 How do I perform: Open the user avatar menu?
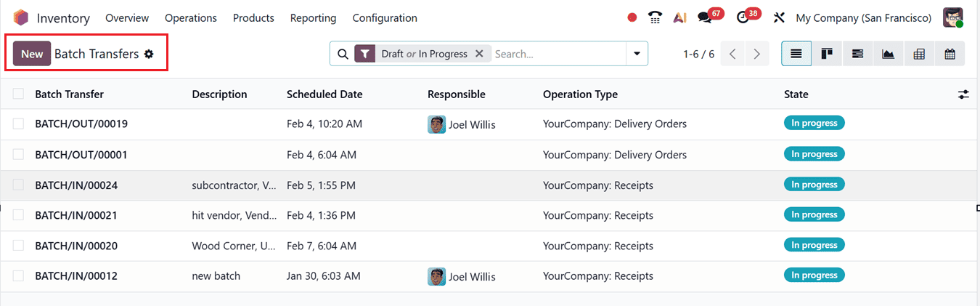point(952,17)
